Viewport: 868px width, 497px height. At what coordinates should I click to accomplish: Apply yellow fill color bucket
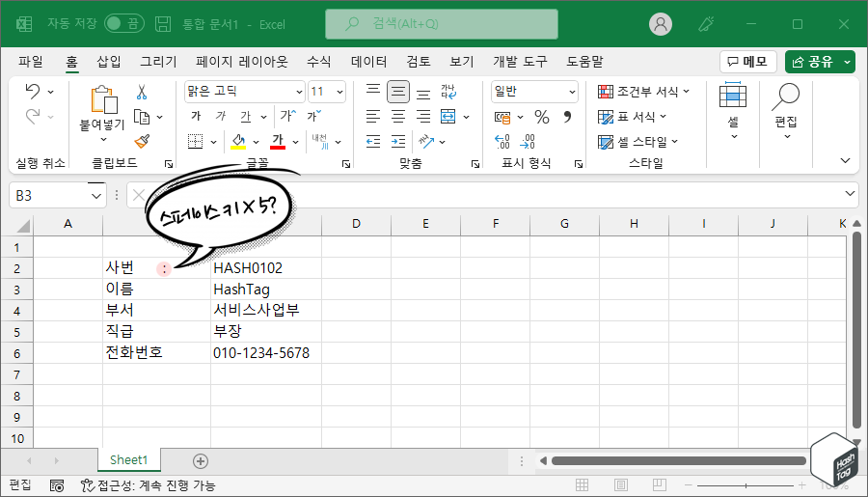tap(238, 142)
